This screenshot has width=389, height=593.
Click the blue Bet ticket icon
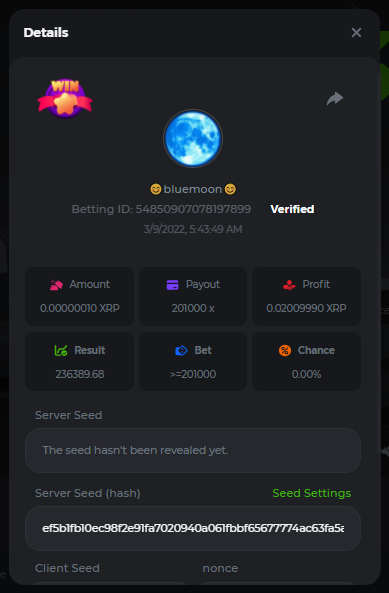click(x=181, y=351)
